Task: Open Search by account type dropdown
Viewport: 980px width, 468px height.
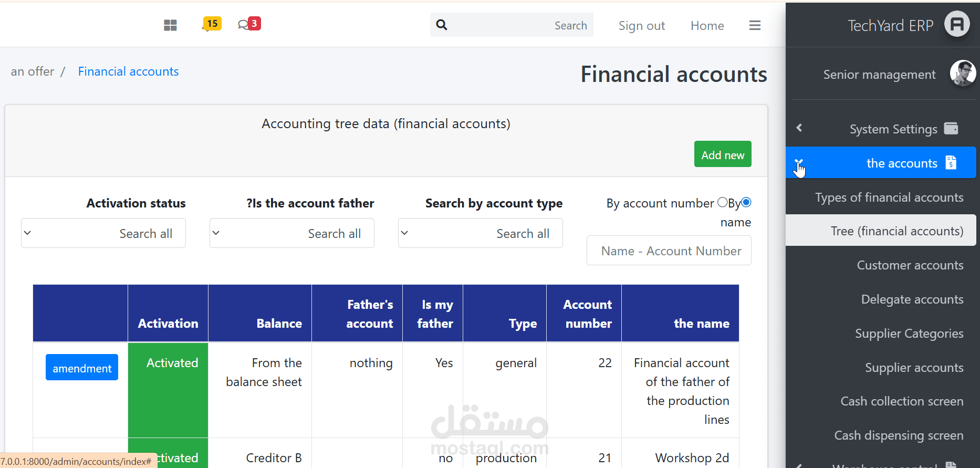Action: (x=481, y=233)
